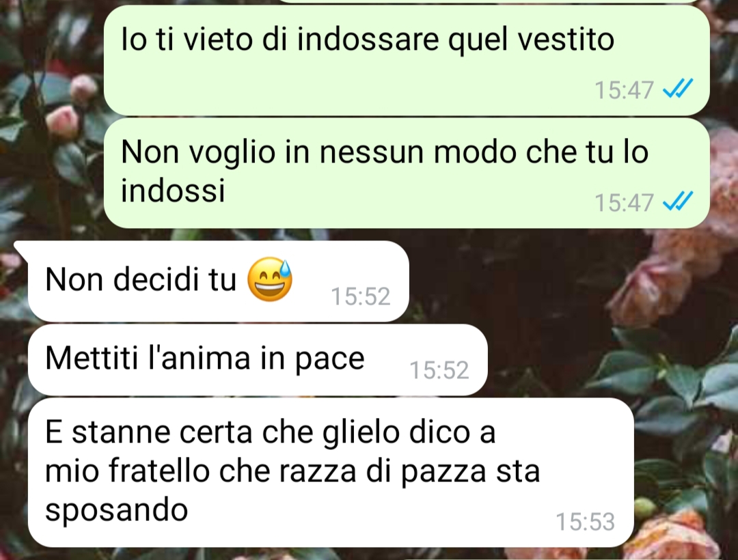
Task: Tap the 'E stanne certa' long message bubble
Action: [x=331, y=472]
